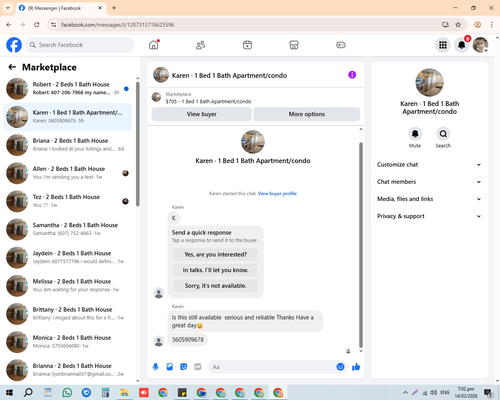Expand Media, files and links section
This screenshot has height=400, width=500.
pyautogui.click(x=429, y=199)
